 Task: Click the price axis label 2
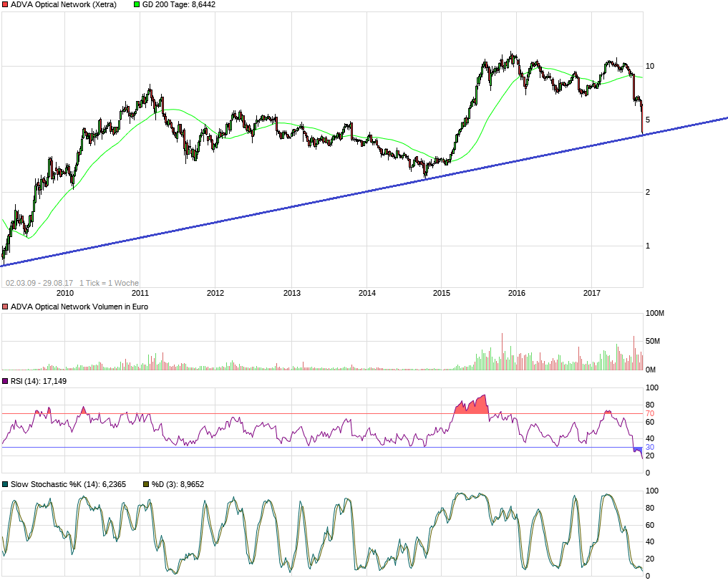(648, 193)
